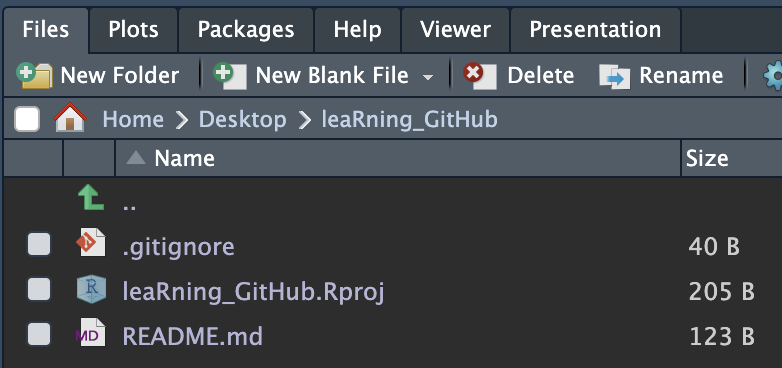The height and width of the screenshot is (368, 782).
Task: Open the Packages tab
Action: click(x=246, y=29)
